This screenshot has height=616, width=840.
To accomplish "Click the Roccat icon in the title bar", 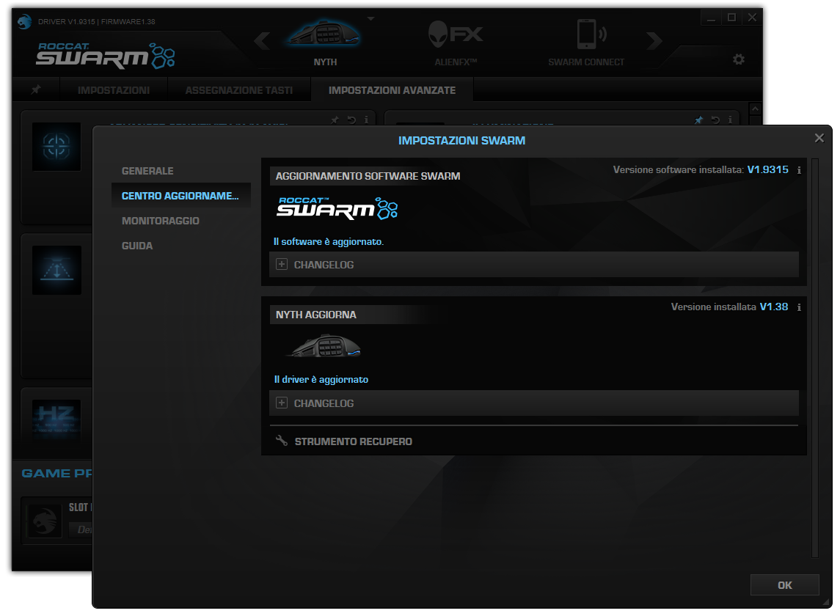I will coord(24,21).
